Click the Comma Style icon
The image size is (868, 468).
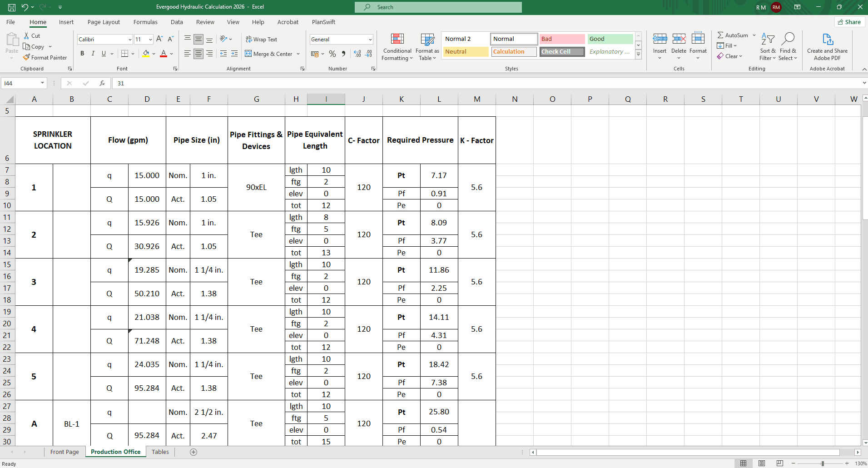(343, 54)
